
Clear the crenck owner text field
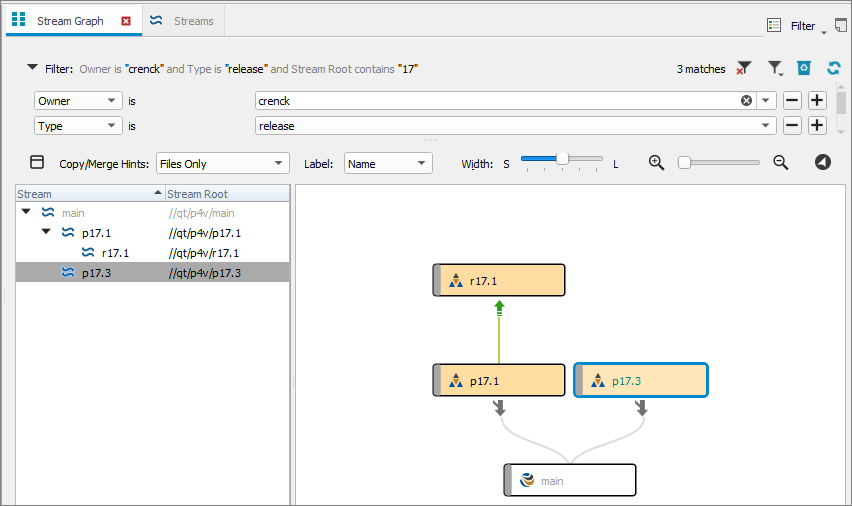pos(746,100)
